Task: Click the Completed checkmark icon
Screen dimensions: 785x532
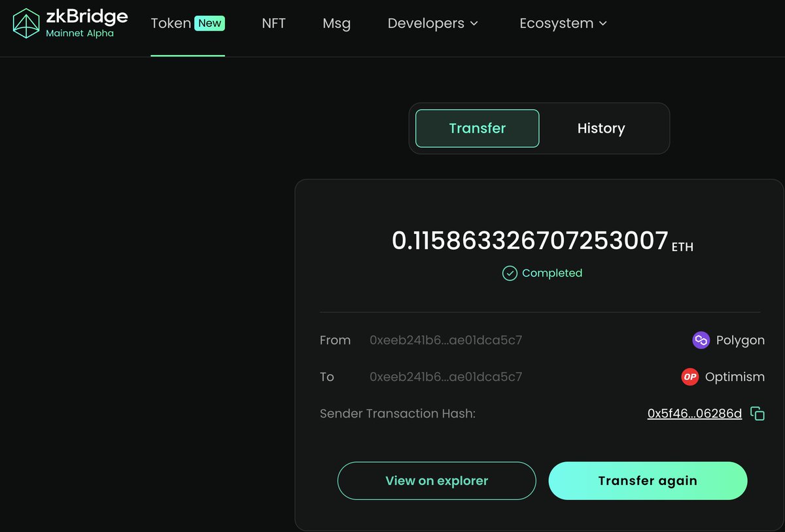Action: pyautogui.click(x=510, y=273)
